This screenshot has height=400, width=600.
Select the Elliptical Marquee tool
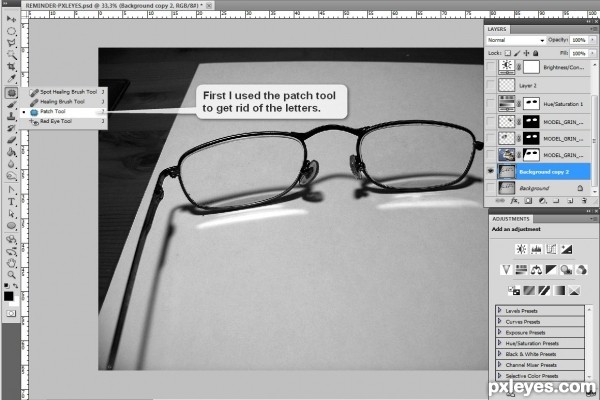11,31
